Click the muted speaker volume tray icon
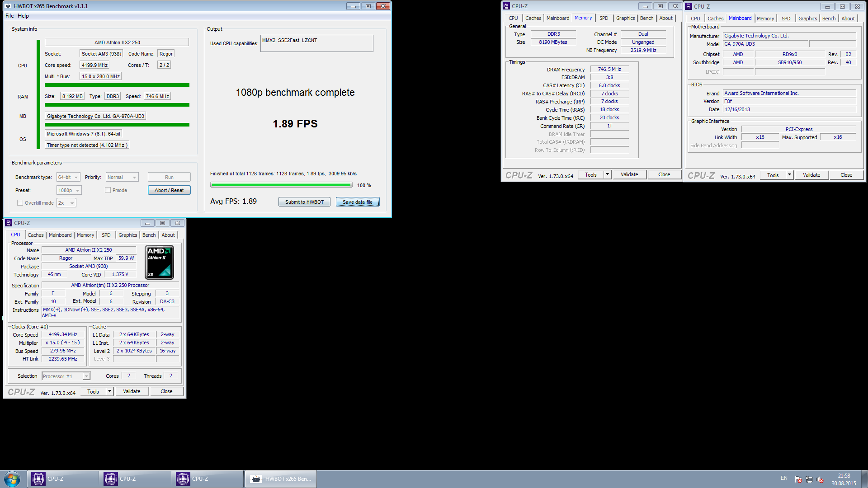The height and width of the screenshot is (488, 868). tap(820, 479)
